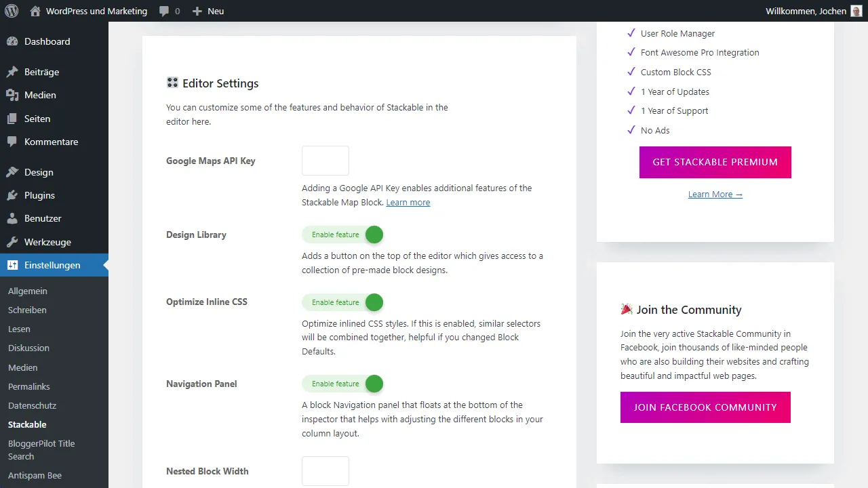Image resolution: width=868 pixels, height=488 pixels.
Task: Go to Permalinks settings submenu
Action: coord(29,386)
